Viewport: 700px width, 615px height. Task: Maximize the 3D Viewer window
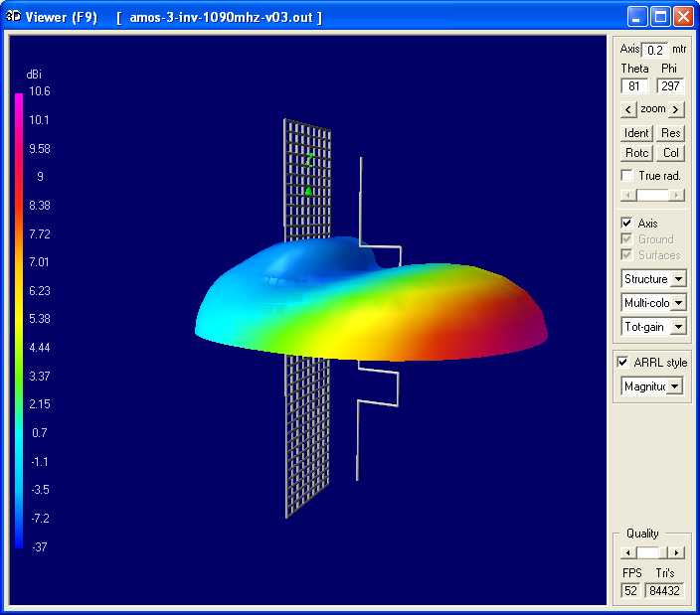(x=660, y=17)
